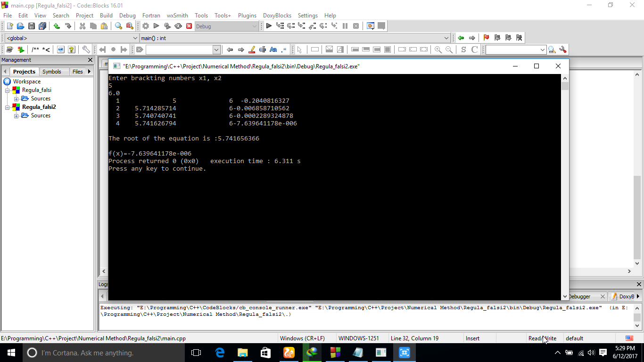Click the red Abort build icon

189,26
